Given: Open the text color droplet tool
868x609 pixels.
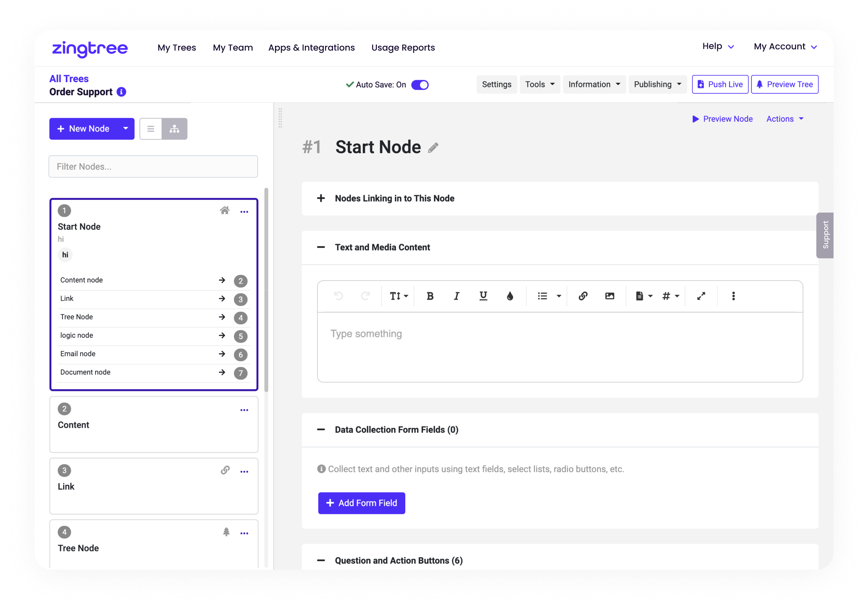Looking at the screenshot, I should 510,296.
